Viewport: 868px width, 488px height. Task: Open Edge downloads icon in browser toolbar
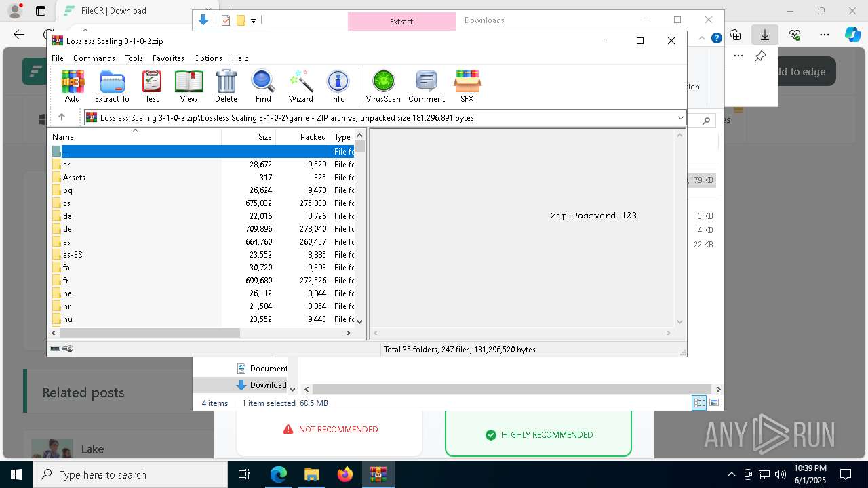[764, 35]
